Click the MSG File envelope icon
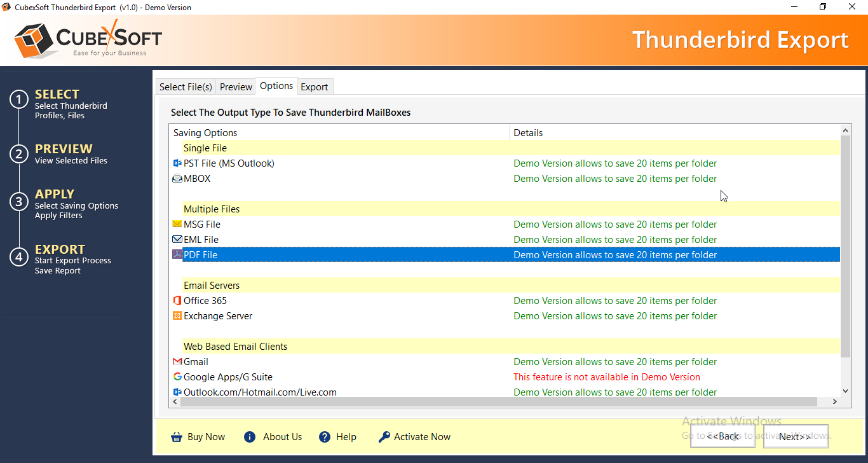Image resolution: width=868 pixels, height=463 pixels. point(177,225)
